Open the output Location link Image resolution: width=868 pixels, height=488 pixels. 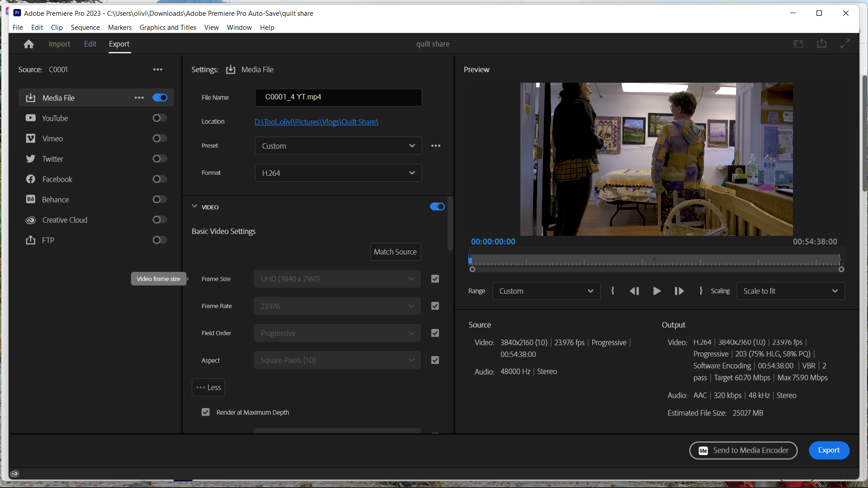(x=316, y=122)
